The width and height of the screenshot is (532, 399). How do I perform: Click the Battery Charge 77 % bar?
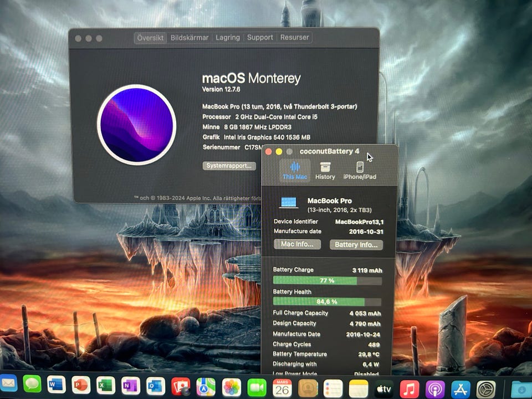(x=328, y=280)
